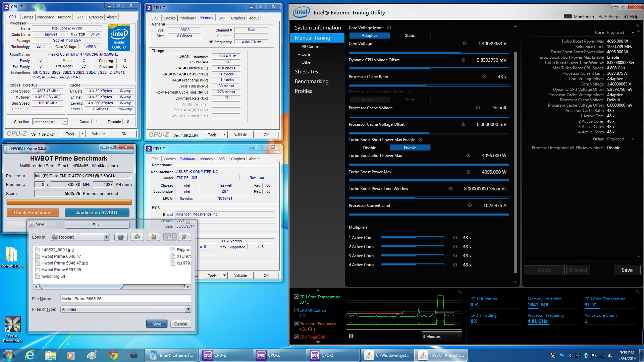Click the File Name input field
The image size is (644, 362).
pyautogui.click(x=126, y=299)
